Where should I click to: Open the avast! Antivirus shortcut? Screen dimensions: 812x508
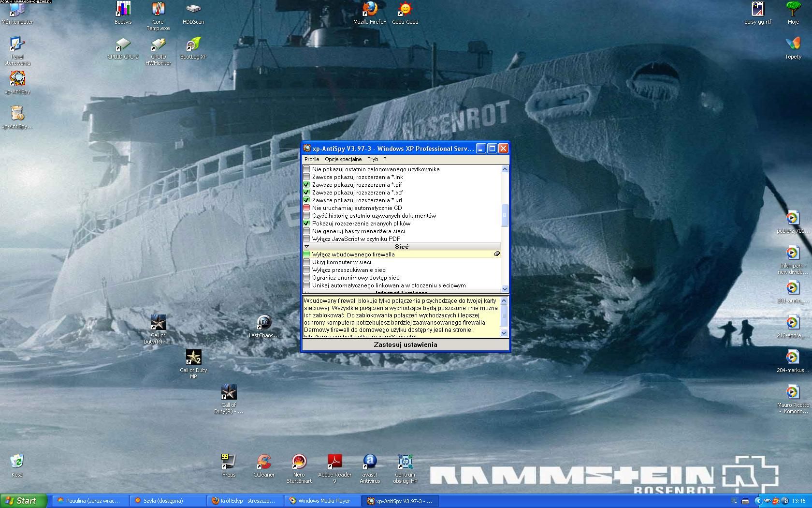pyautogui.click(x=370, y=469)
